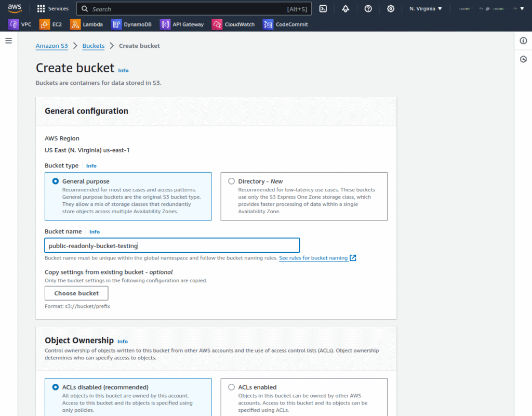
Task: Click the Choose bucket button
Action: [x=76, y=293]
